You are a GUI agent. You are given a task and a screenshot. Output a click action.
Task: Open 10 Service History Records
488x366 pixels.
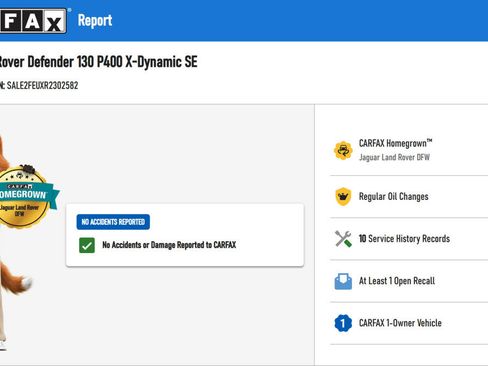pyautogui.click(x=409, y=239)
